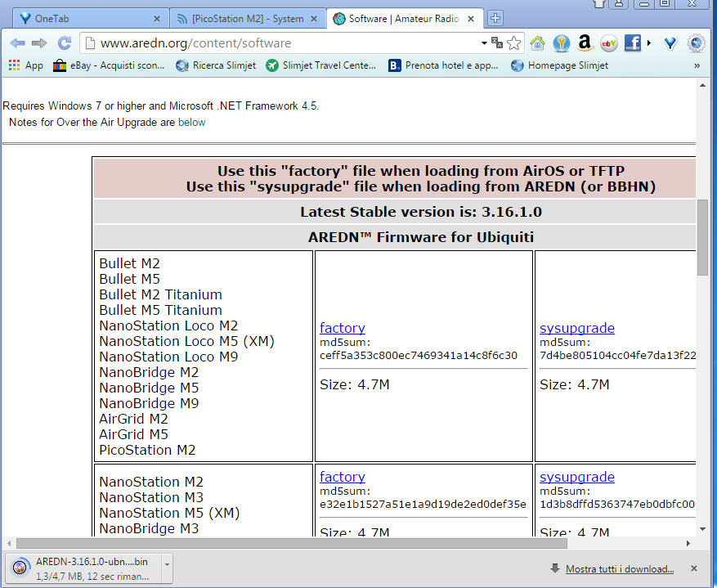The width and height of the screenshot is (717, 588).
Task: Go back with the left arrow button
Action: (x=17, y=43)
